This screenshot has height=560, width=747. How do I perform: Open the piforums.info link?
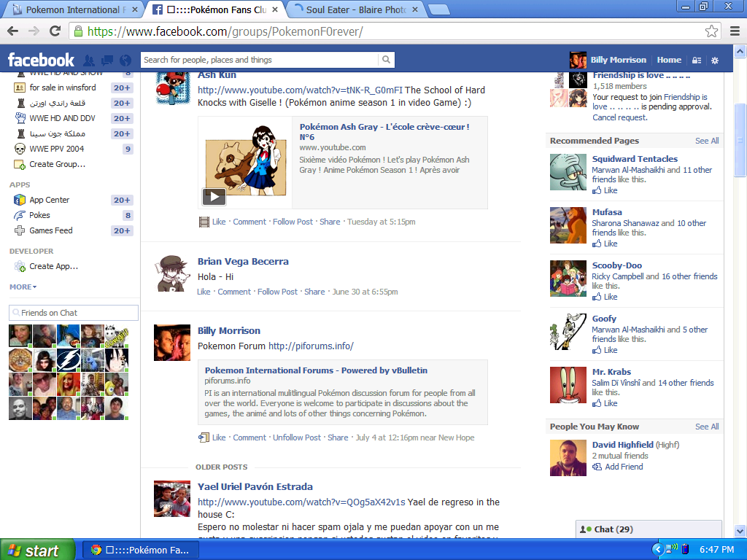tap(311, 346)
